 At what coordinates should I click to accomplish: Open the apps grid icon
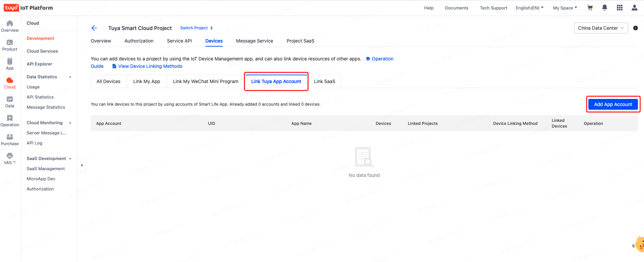pyautogui.click(x=620, y=8)
